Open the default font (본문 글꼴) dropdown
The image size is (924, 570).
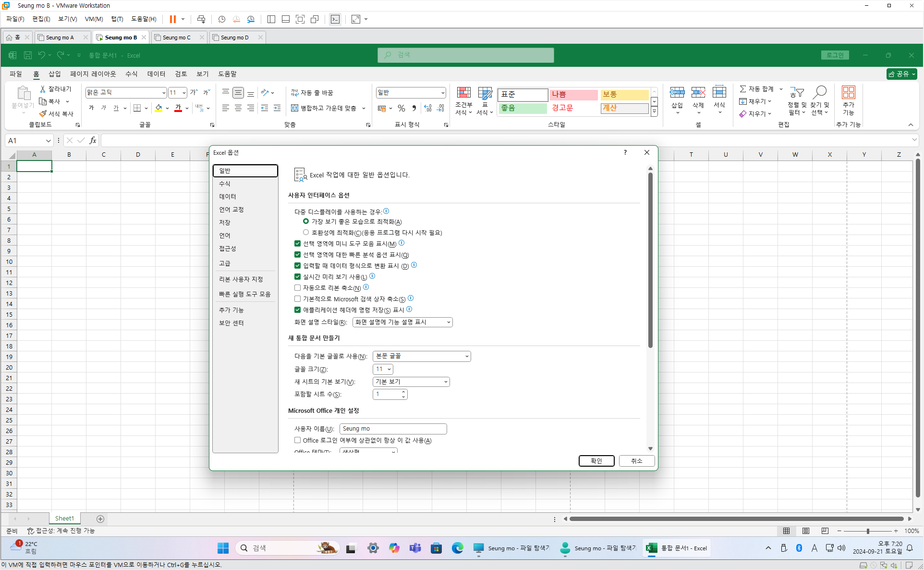tap(467, 356)
